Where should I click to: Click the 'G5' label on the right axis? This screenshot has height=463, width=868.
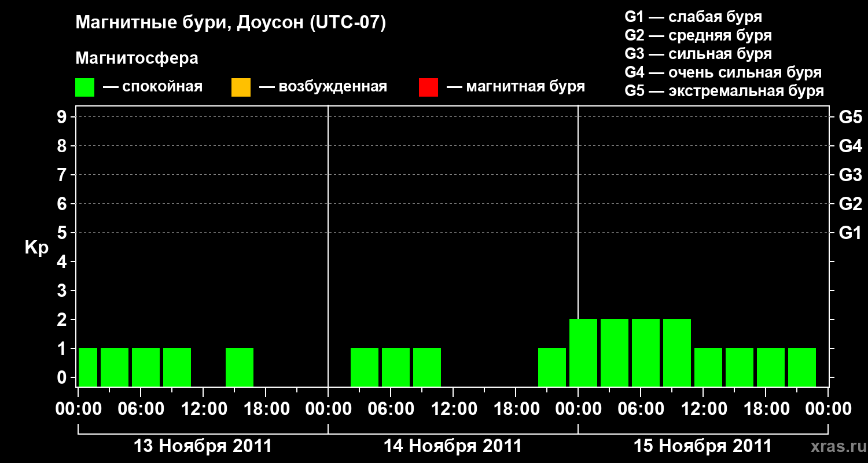click(851, 117)
